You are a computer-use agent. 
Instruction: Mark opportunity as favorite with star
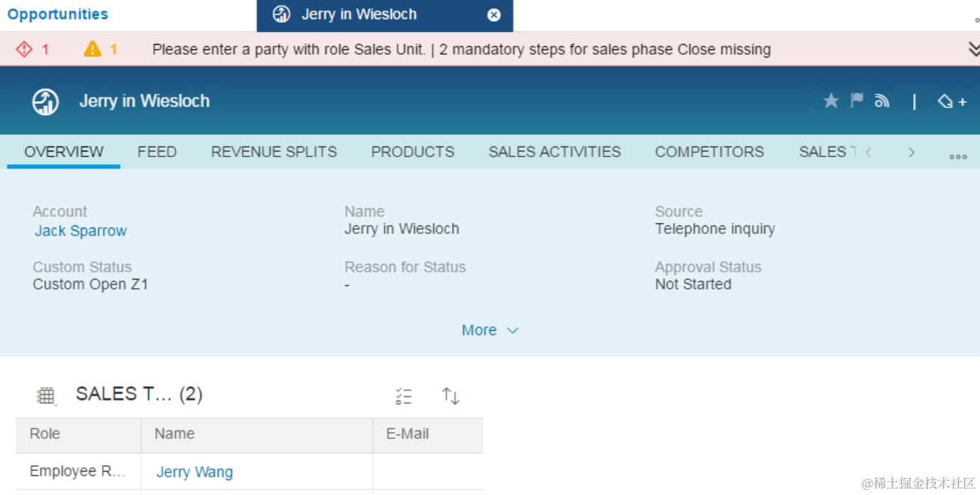tap(831, 101)
